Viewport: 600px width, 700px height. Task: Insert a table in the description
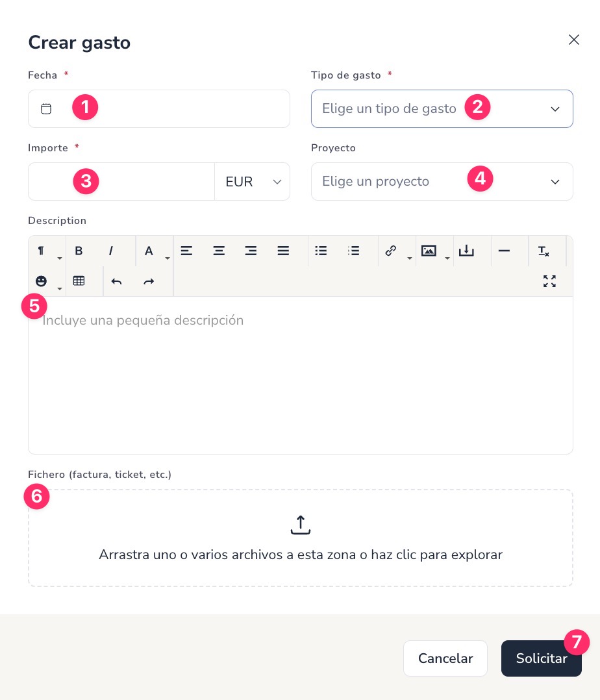click(x=79, y=281)
